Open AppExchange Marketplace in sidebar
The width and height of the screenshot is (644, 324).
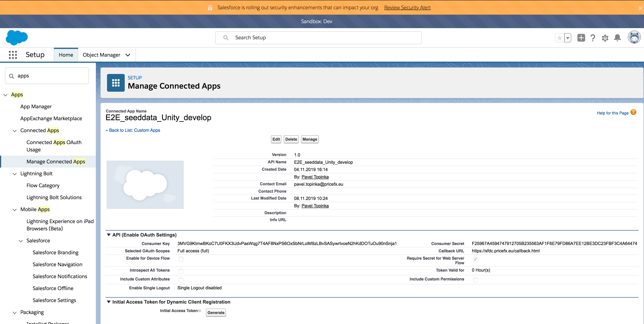tap(51, 118)
